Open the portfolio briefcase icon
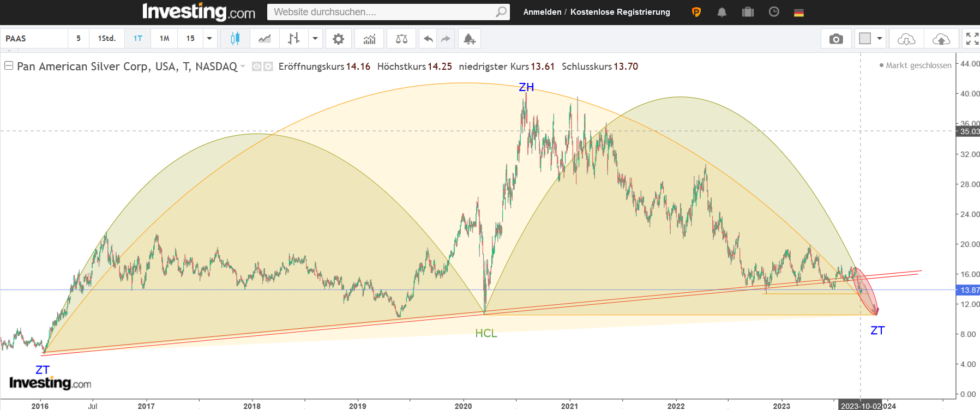Image resolution: width=980 pixels, height=410 pixels. (x=748, y=12)
